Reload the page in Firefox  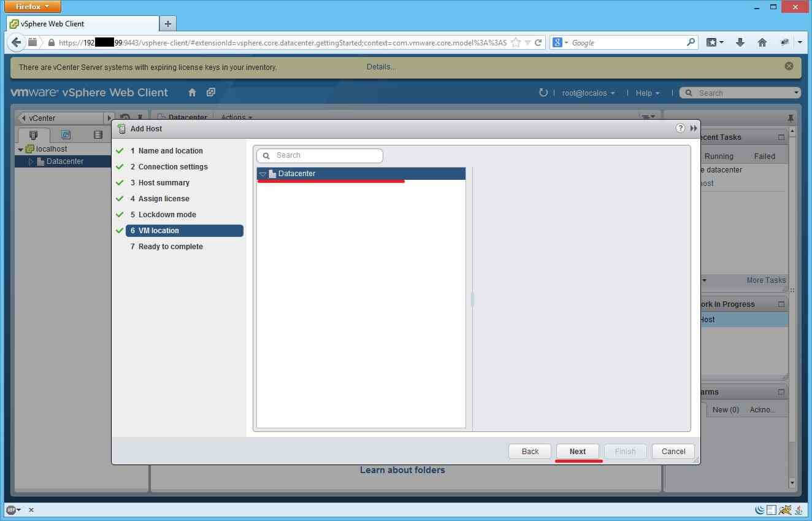click(538, 43)
